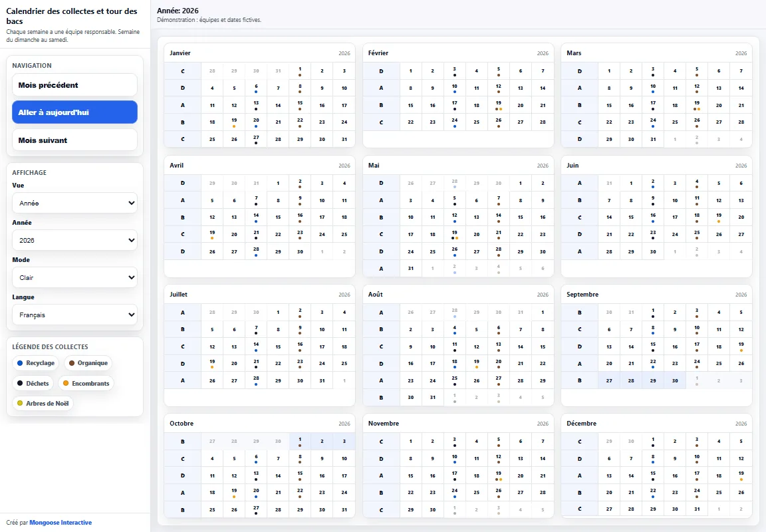Select January 27 in the Janvier calendar

pos(256,139)
